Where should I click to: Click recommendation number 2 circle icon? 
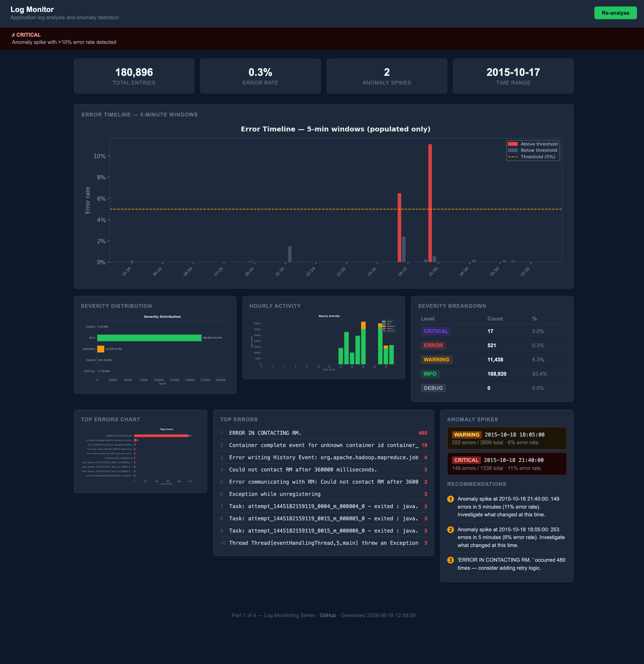450,530
